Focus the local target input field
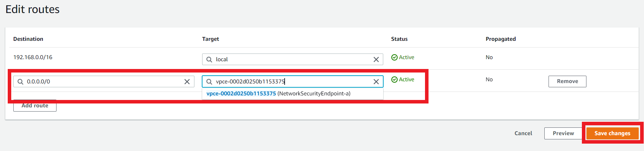644x151 pixels. pos(293,59)
